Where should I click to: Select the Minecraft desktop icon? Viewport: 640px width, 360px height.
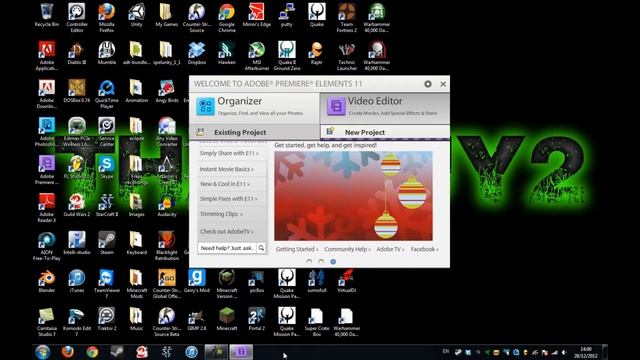pyautogui.click(x=227, y=319)
